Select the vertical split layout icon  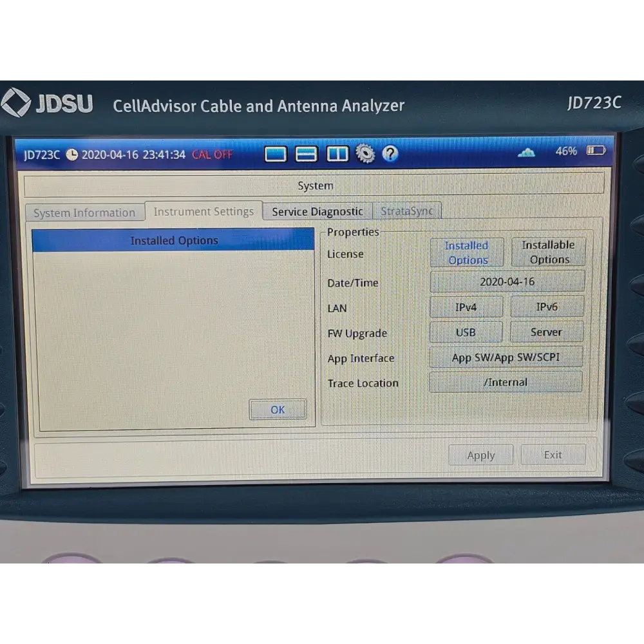(x=337, y=154)
